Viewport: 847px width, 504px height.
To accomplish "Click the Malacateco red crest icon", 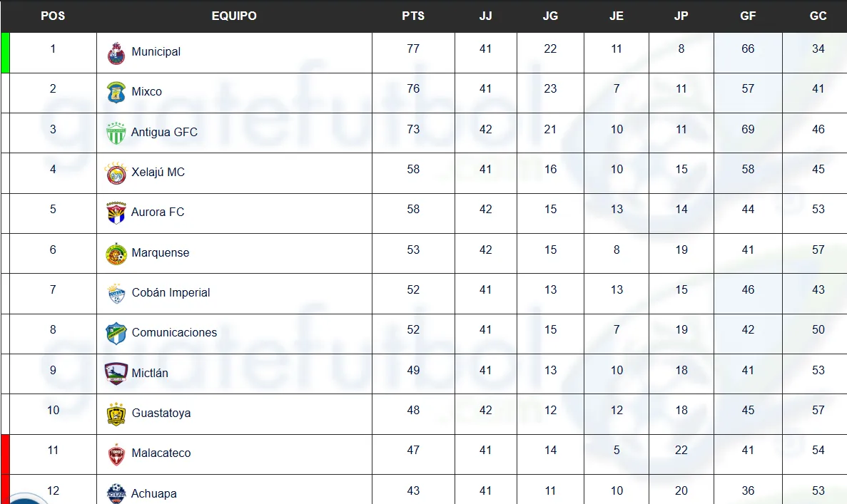I will (x=116, y=453).
